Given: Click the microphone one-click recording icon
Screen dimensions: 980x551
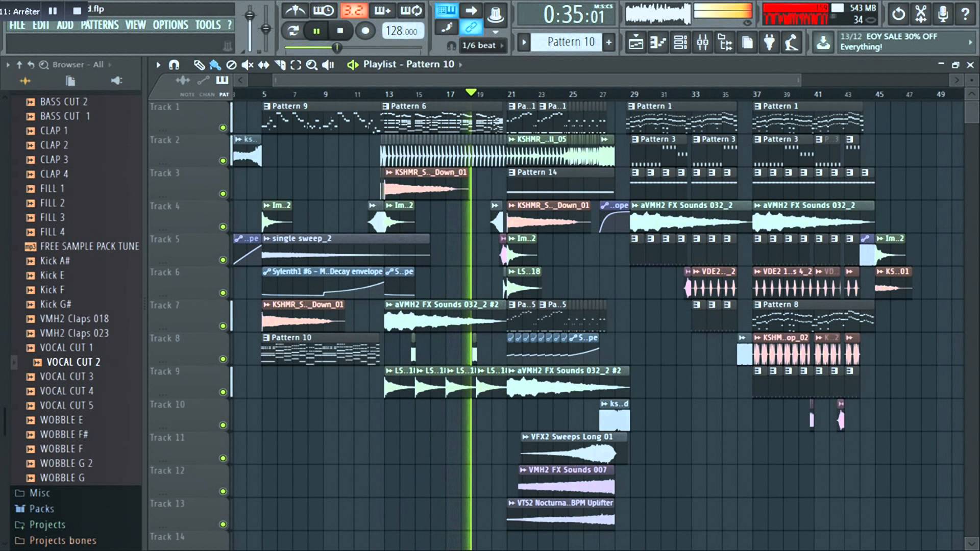Looking at the screenshot, I should (x=943, y=14).
